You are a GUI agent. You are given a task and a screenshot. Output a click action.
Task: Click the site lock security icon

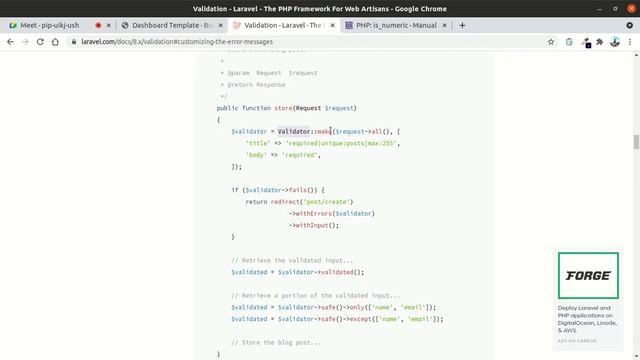74,42
